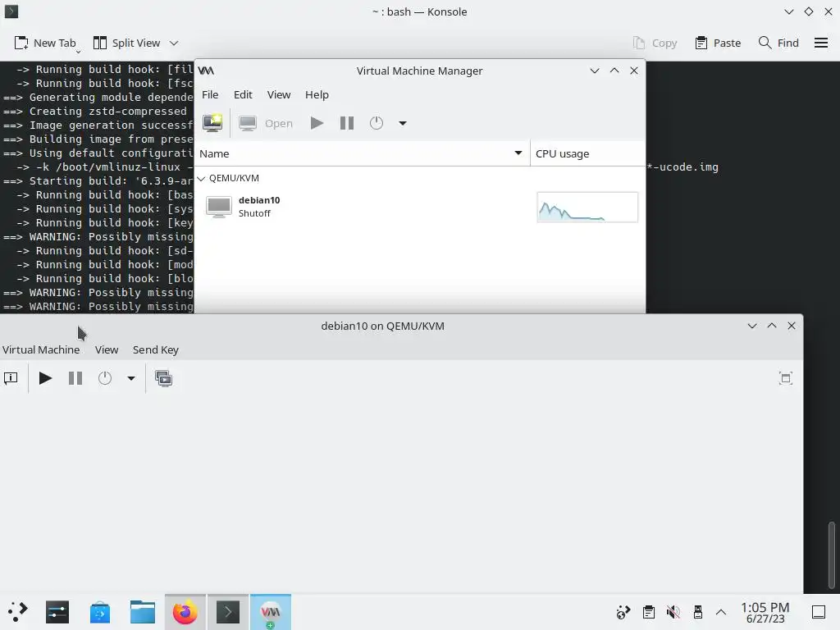
Task: Open the Konsole hamburger menu
Action: (820, 43)
